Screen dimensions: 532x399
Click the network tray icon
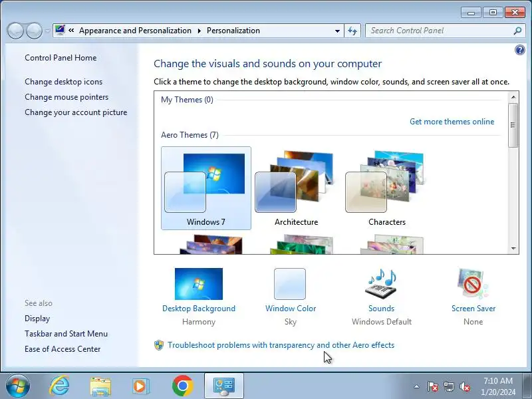tap(448, 386)
